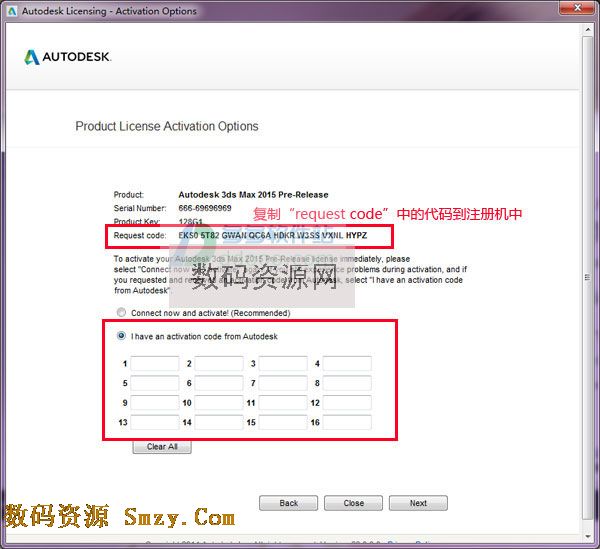
Task: Click activation code field 13
Action: point(155,423)
